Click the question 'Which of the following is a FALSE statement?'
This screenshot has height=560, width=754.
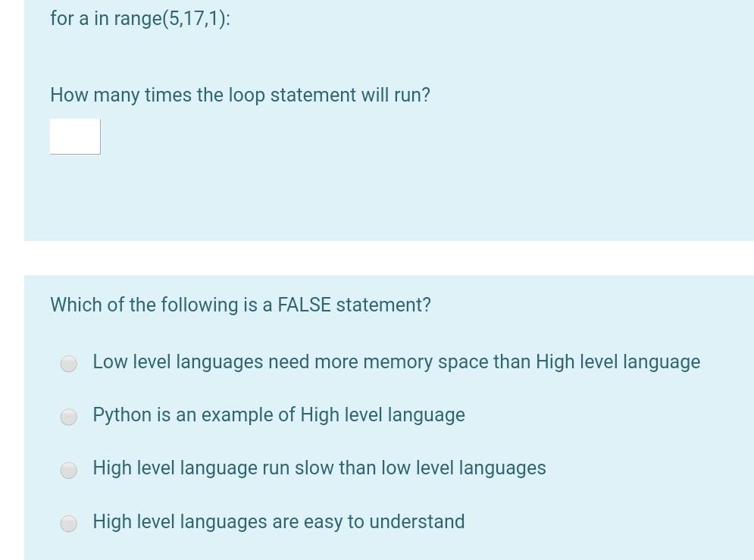coord(240,305)
